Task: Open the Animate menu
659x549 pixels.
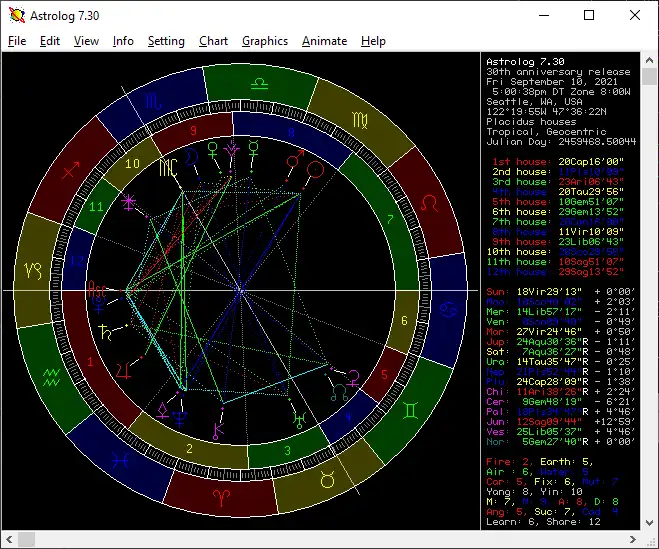Action: pos(324,41)
